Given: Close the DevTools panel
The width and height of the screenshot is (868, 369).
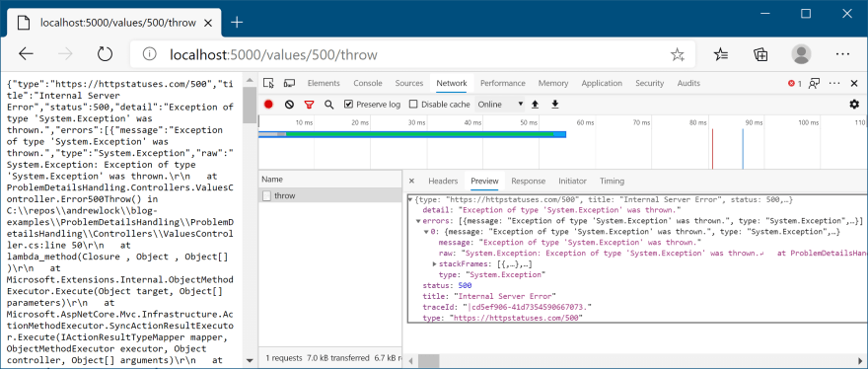Looking at the screenshot, I should click(x=854, y=84).
